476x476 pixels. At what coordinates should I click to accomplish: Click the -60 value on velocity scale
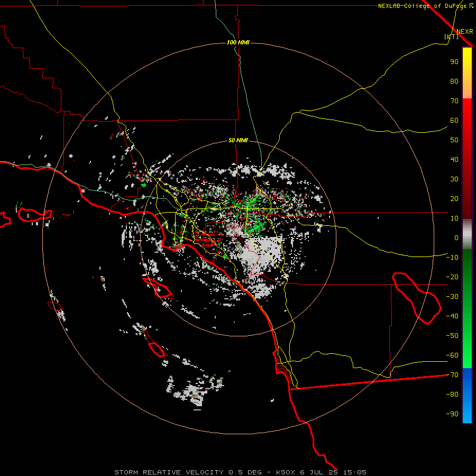(452, 355)
